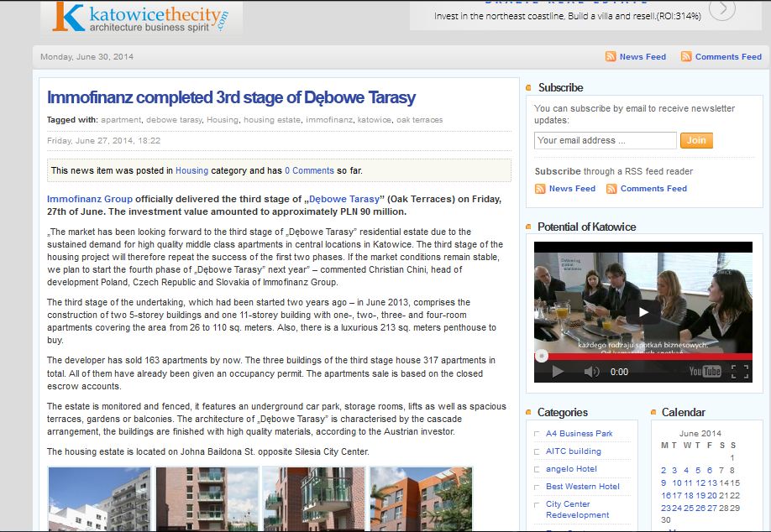
Task: Open the katowice tag
Action: 375,120
